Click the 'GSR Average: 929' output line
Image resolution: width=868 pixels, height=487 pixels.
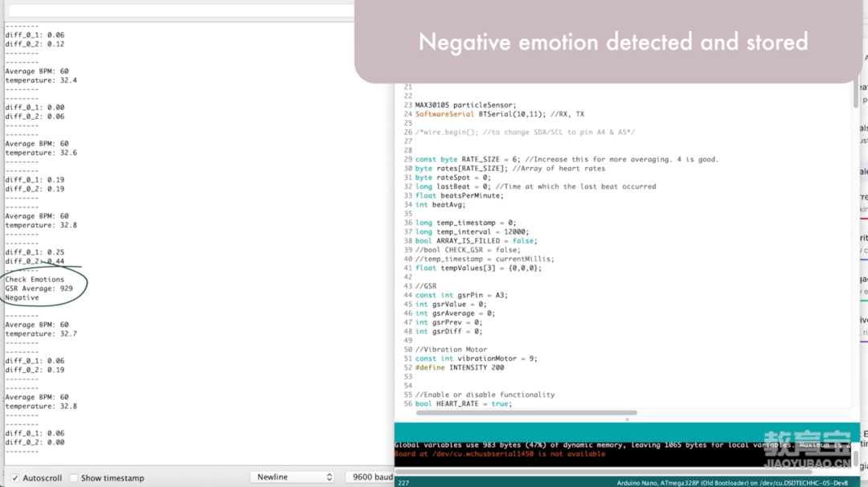[x=39, y=289]
